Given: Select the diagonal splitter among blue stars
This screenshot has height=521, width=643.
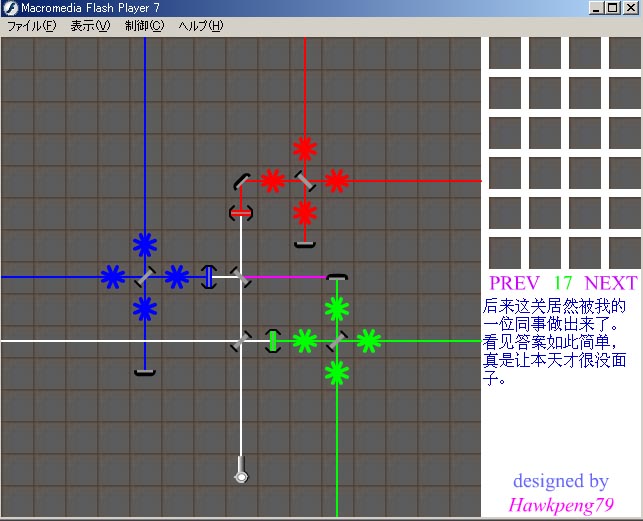Looking at the screenshot, I should point(145,277).
